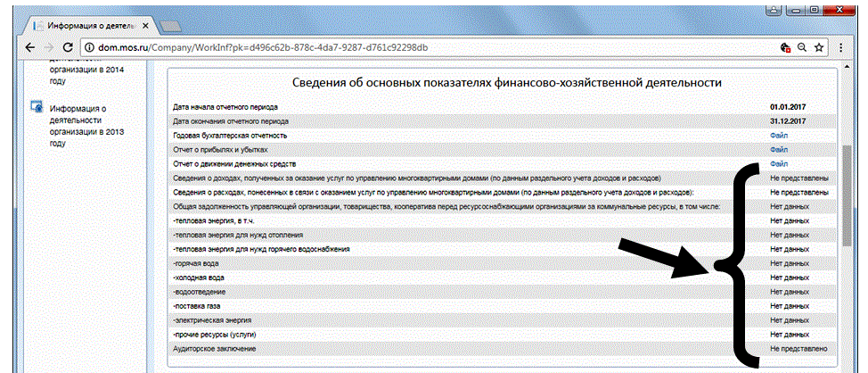
Task: Click the 'Нет данных' value for -водоотведение
Action: [790, 292]
